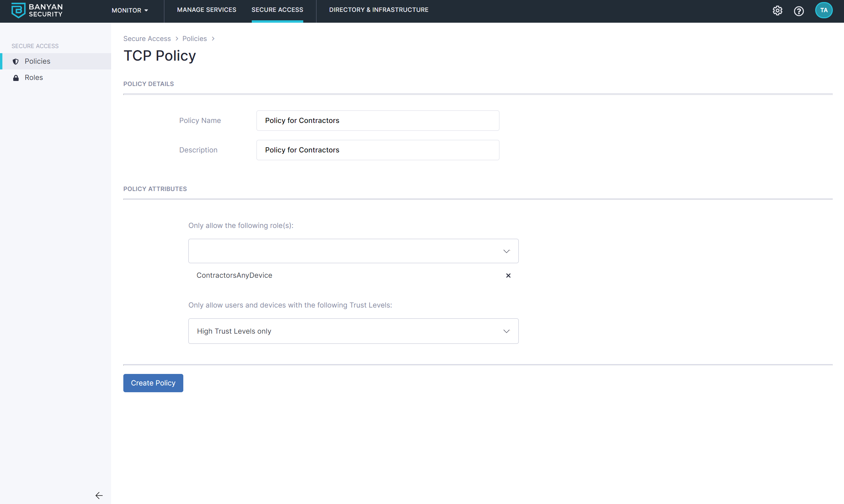This screenshot has width=844, height=504.
Task: Click the Banyan Security logo
Action: (37, 10)
